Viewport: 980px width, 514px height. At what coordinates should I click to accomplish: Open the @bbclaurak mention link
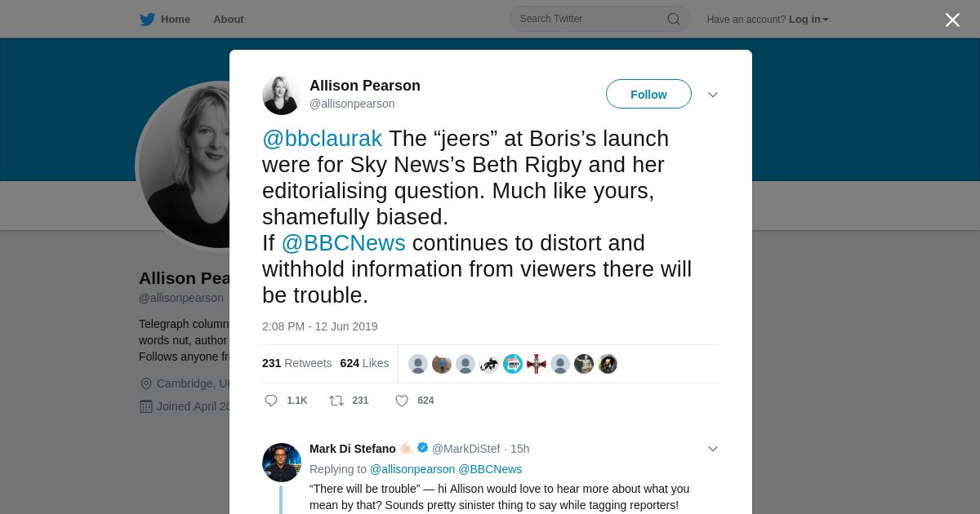(322, 139)
